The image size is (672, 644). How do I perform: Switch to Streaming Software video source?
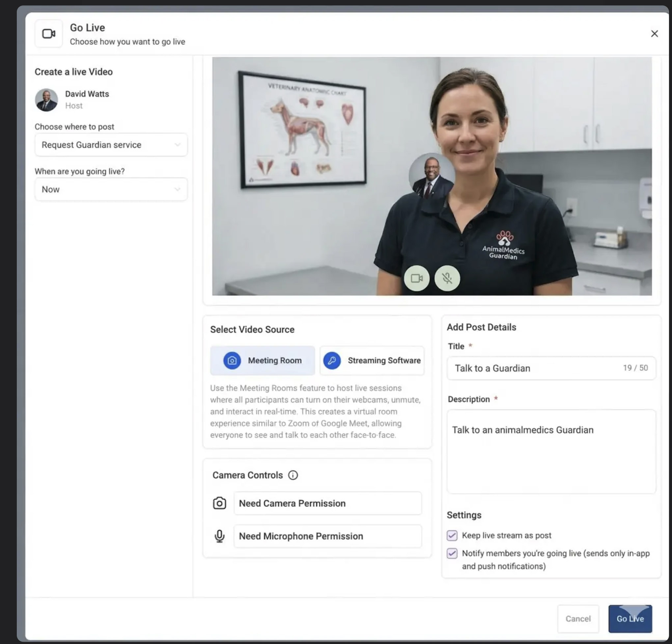(x=372, y=361)
